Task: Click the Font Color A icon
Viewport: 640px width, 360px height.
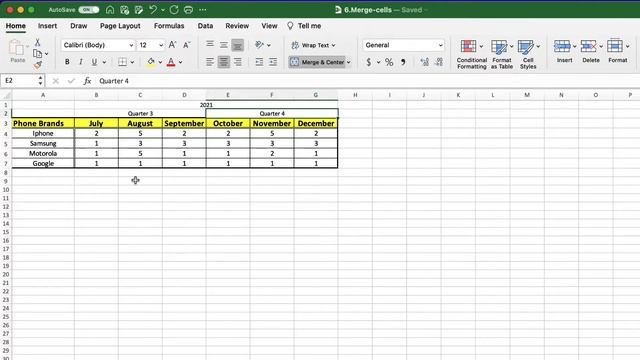Action: click(171, 62)
